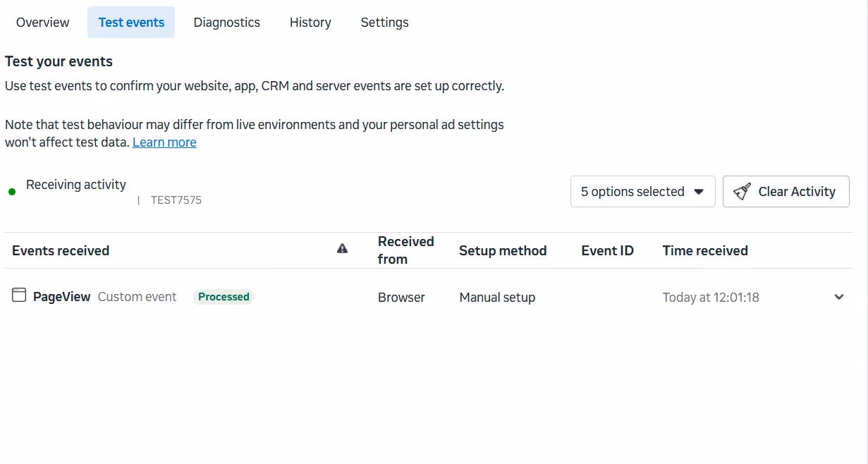Click the TEST7575 test code text
This screenshot has width=868, height=464.
pos(176,200)
